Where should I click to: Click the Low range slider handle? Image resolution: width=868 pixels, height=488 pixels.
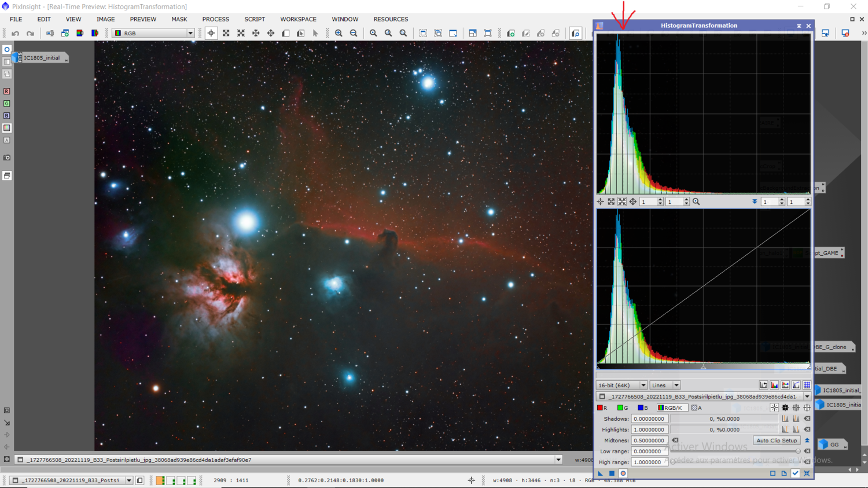(798, 452)
